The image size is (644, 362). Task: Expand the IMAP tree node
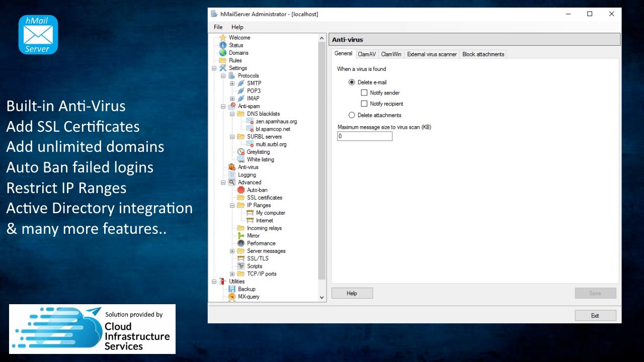pyautogui.click(x=232, y=99)
